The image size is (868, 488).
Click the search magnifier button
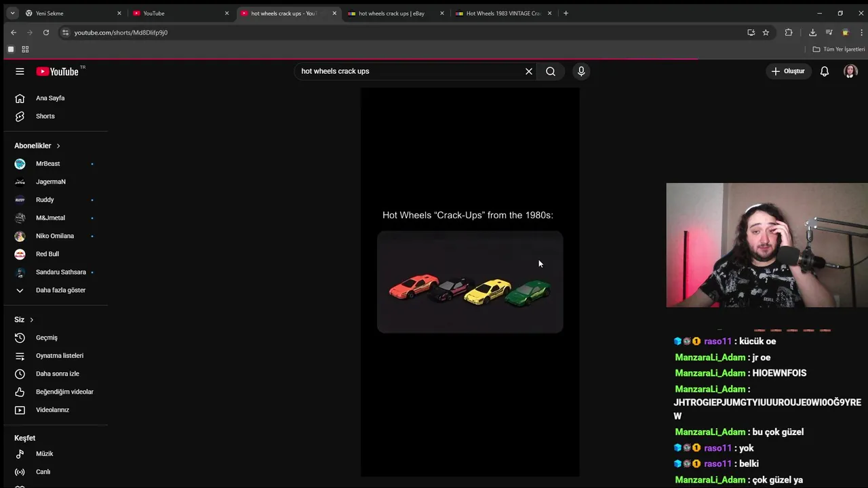tap(551, 71)
